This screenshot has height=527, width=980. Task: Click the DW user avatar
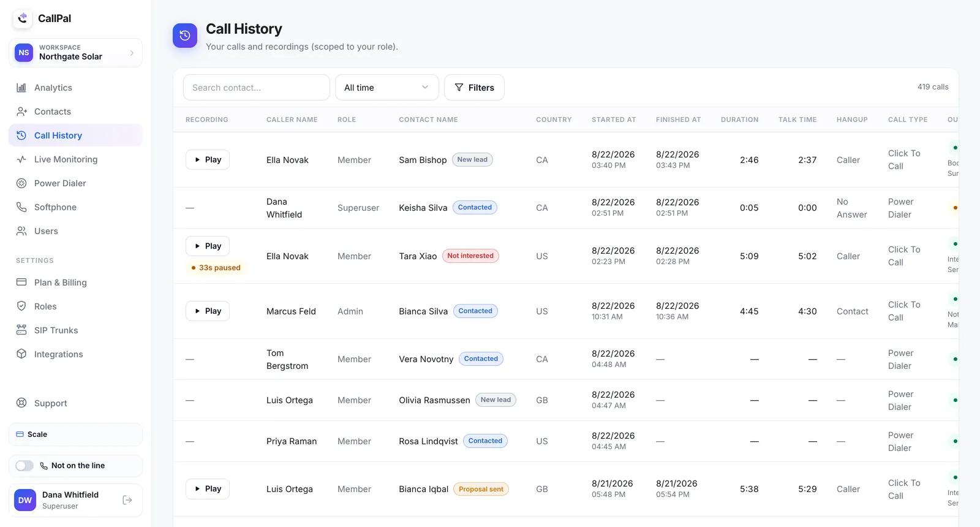pos(25,500)
